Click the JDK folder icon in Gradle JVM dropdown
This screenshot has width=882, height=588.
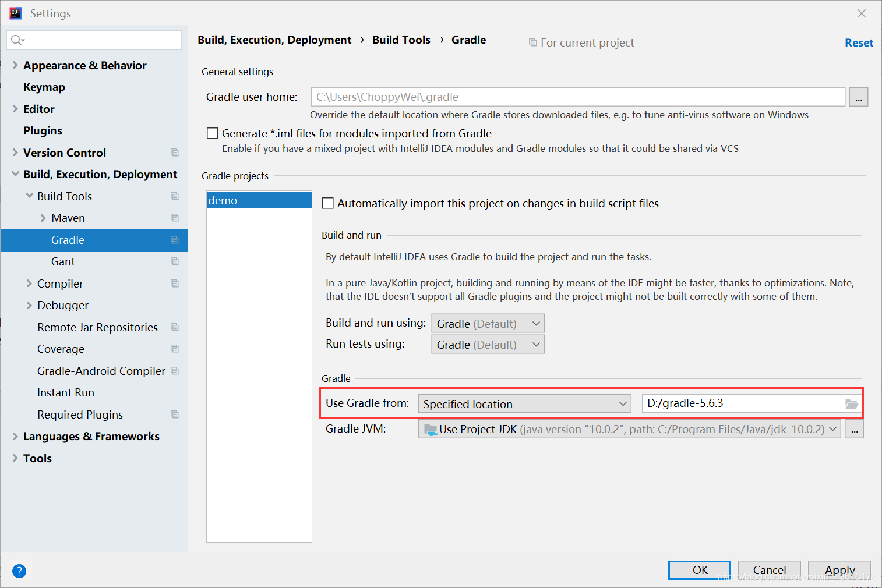pos(431,430)
